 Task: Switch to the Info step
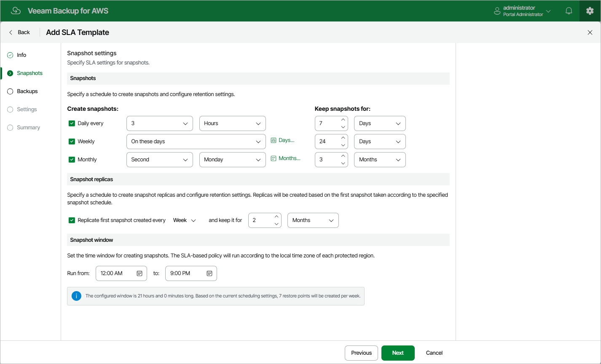click(x=21, y=55)
